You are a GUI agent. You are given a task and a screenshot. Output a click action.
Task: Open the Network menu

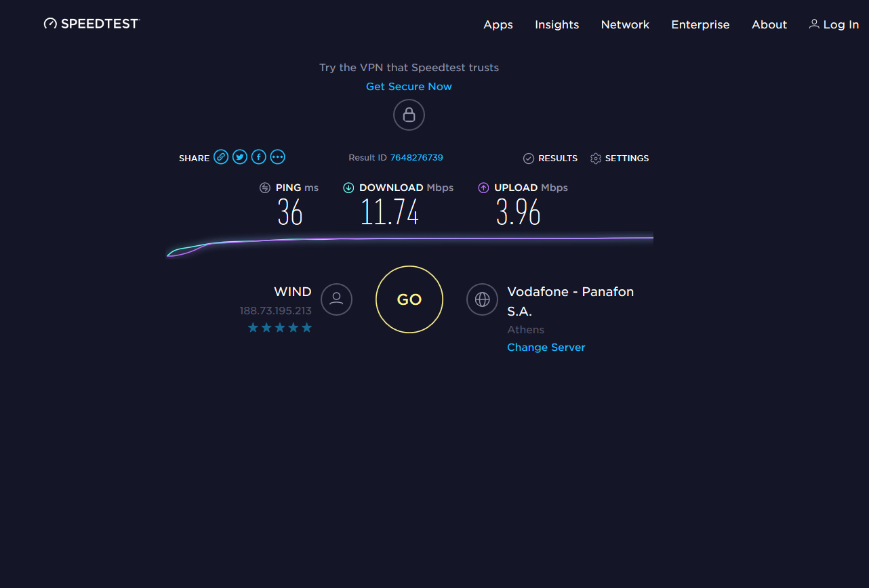(x=625, y=24)
